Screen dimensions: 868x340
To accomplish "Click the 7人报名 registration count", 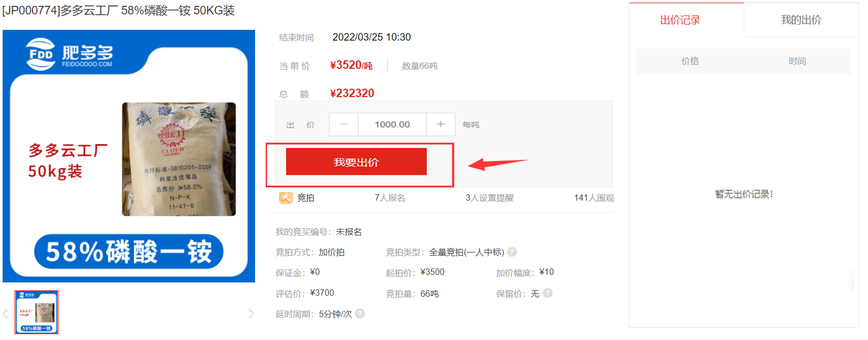I will tap(390, 198).
